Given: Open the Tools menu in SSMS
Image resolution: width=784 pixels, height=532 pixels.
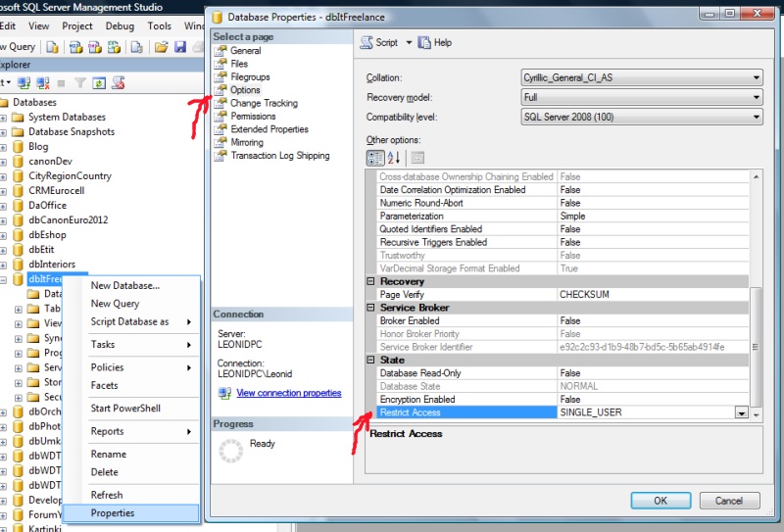Looking at the screenshot, I should click(x=159, y=26).
